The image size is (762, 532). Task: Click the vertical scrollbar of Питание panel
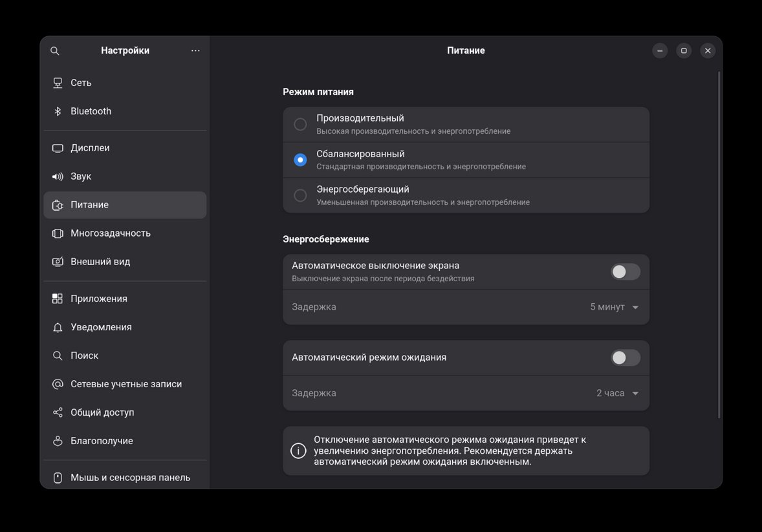[x=719, y=246]
